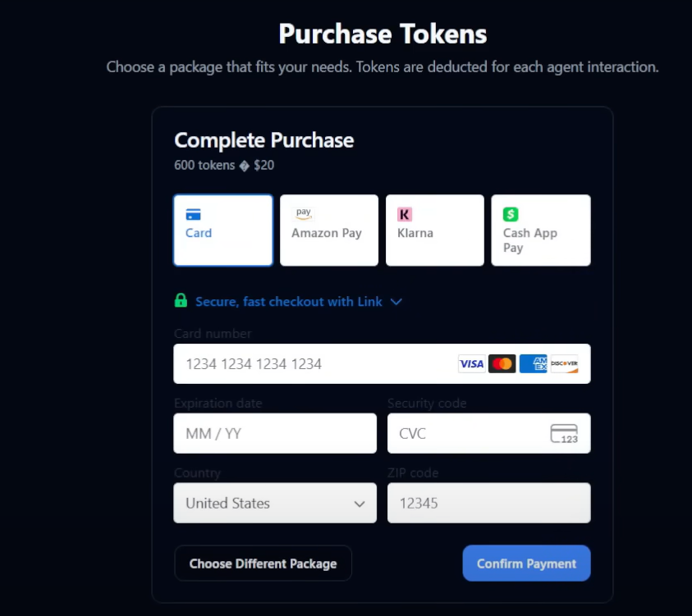692x616 pixels.
Task: Click the CVC card hint icon
Action: (x=564, y=433)
